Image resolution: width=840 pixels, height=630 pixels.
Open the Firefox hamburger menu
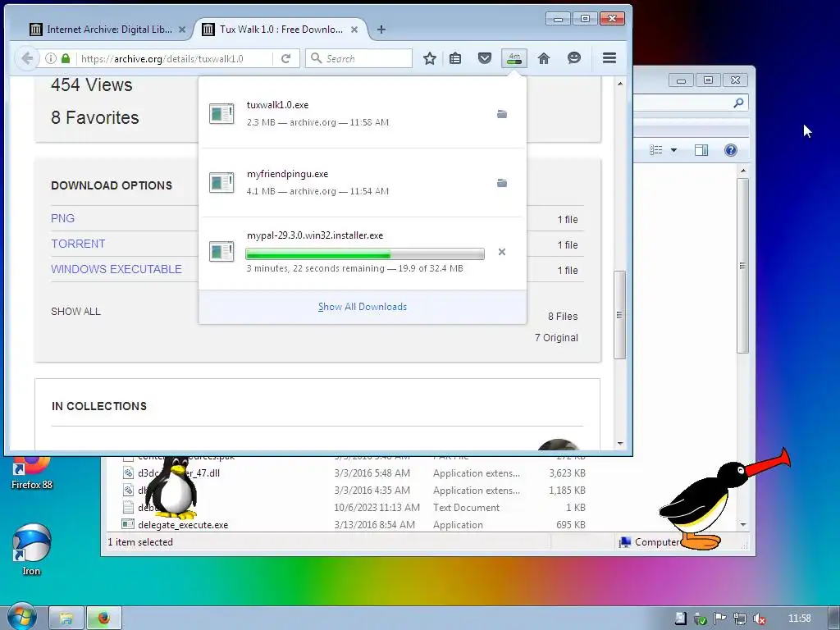click(609, 58)
